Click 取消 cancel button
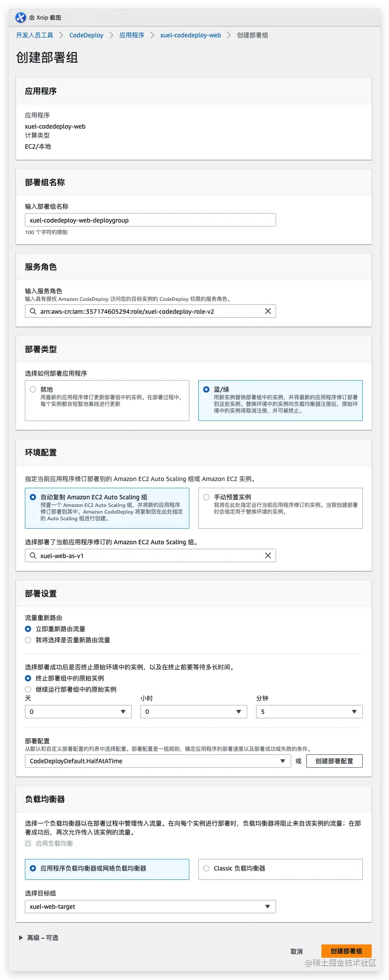 coord(297,952)
